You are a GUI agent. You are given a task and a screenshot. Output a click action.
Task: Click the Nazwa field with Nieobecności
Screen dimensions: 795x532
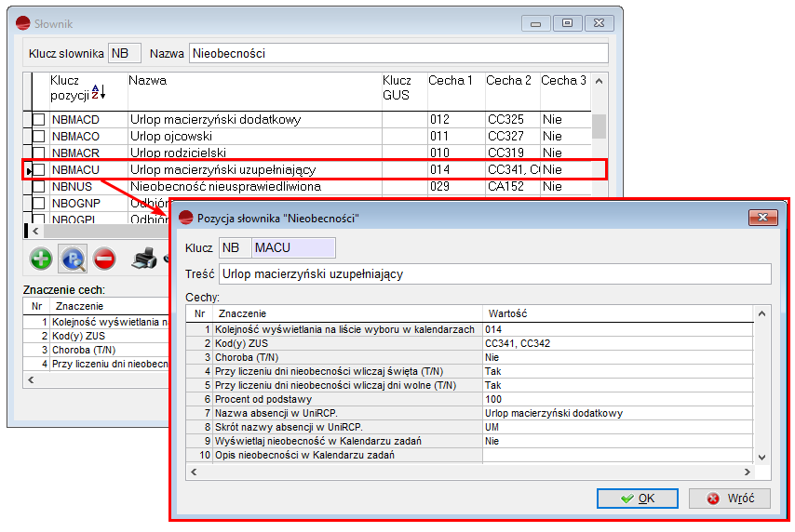(398, 54)
